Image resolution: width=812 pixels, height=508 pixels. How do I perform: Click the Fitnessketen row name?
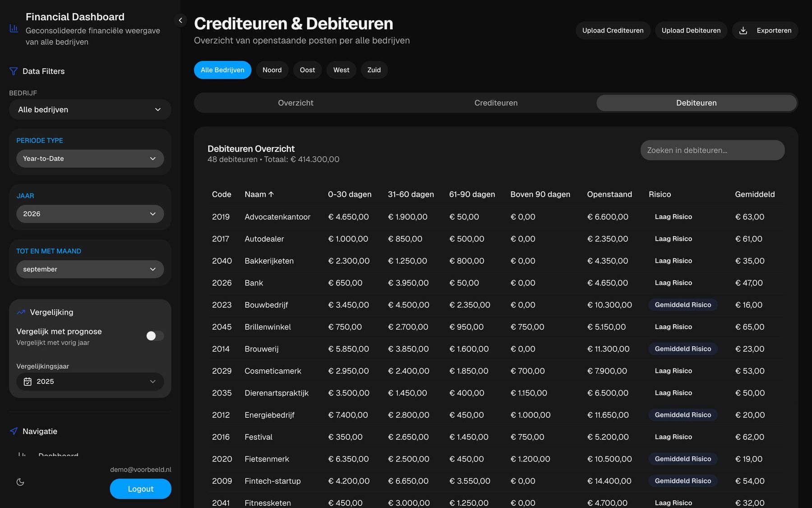pyautogui.click(x=268, y=503)
